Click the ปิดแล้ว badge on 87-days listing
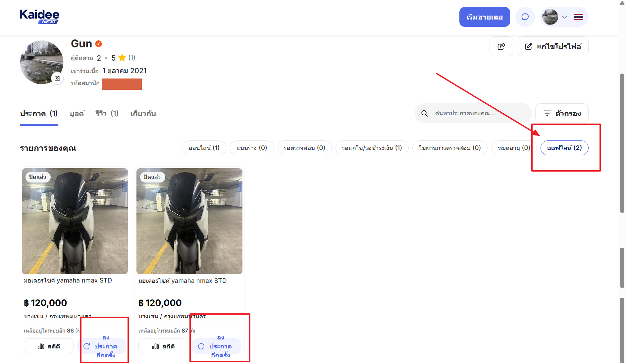626x364 pixels. click(152, 177)
